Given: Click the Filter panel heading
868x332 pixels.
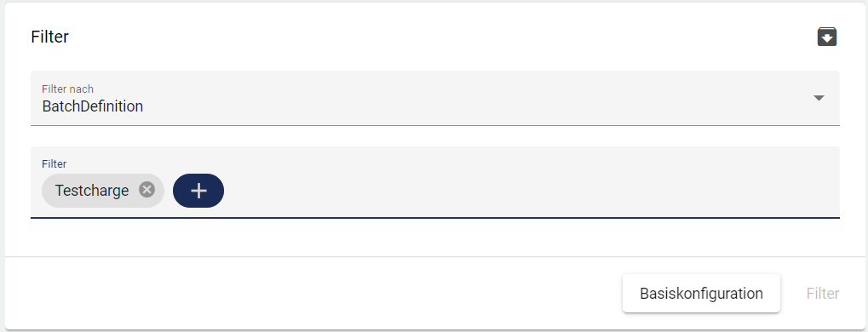Looking at the screenshot, I should (49, 37).
